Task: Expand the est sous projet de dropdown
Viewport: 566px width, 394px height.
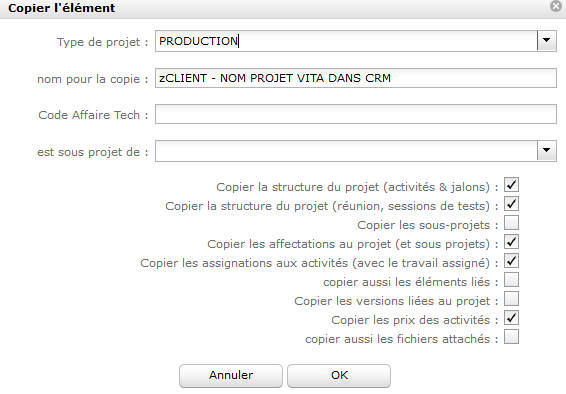Action: [547, 150]
